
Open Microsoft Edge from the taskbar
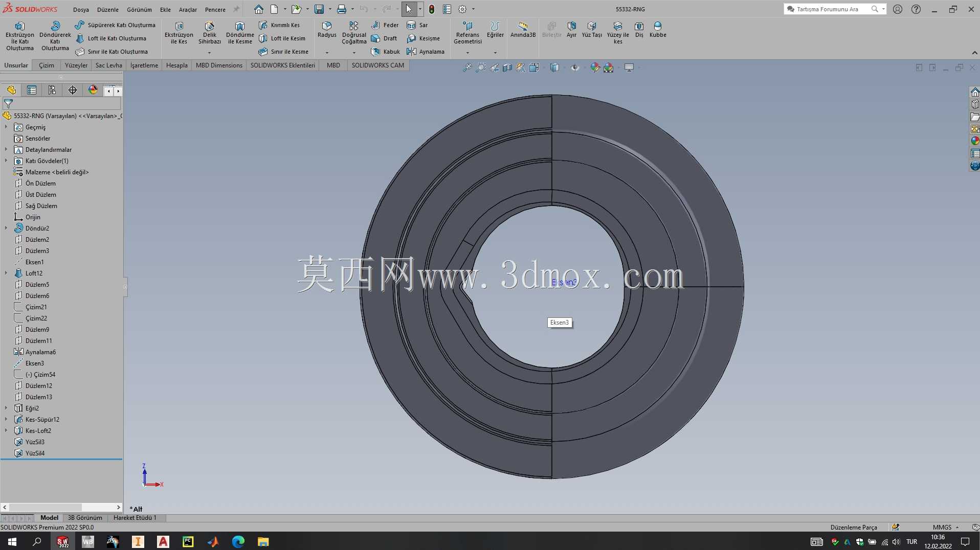pos(238,541)
